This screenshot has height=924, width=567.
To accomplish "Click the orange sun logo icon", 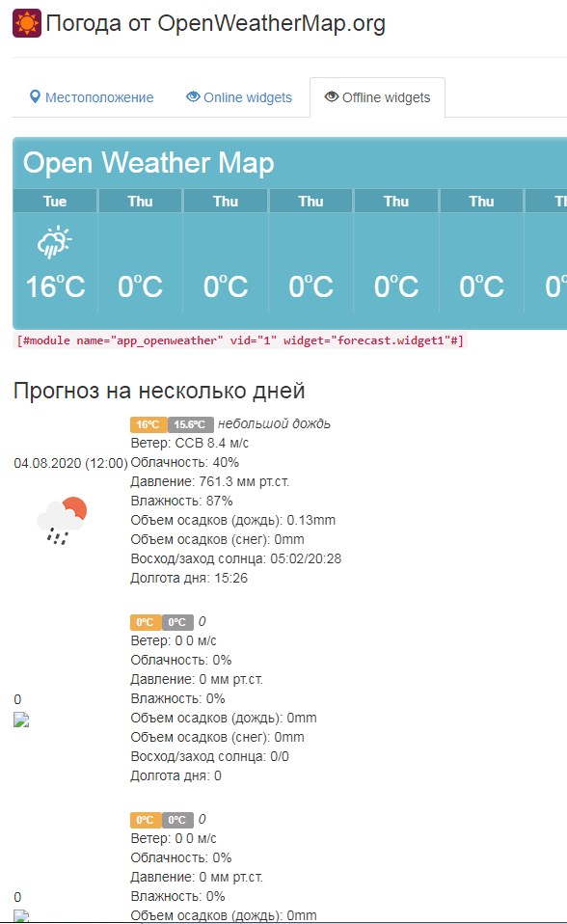I will 27,23.
